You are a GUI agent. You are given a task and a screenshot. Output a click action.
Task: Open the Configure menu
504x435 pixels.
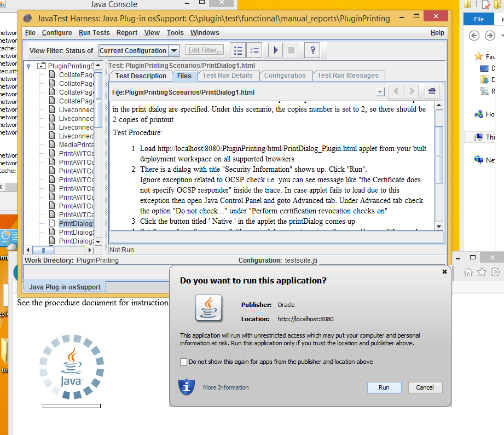pos(57,33)
